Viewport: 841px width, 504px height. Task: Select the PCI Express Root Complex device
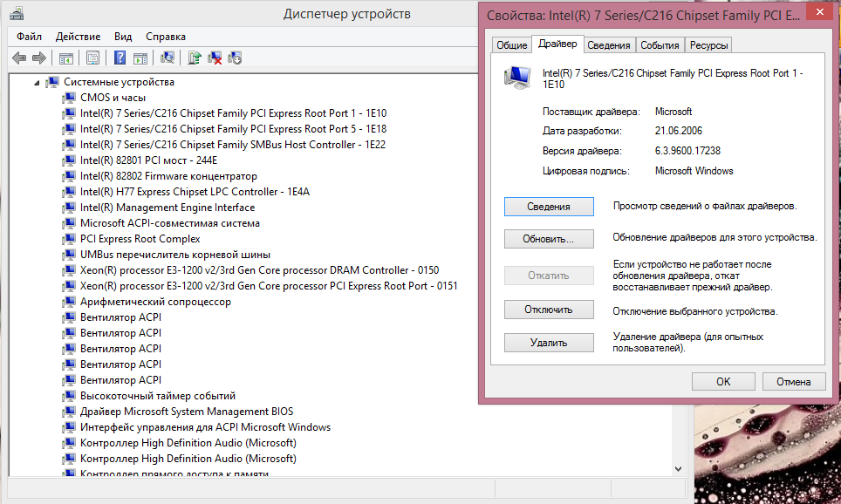[x=140, y=239]
